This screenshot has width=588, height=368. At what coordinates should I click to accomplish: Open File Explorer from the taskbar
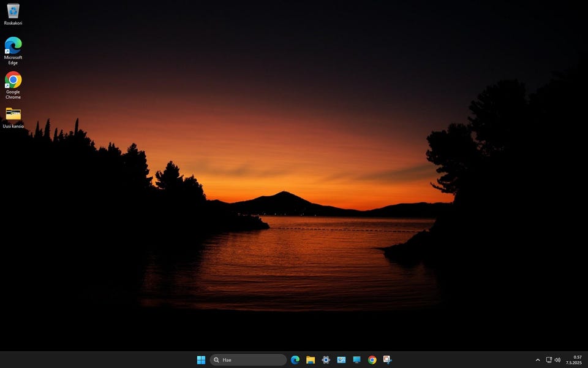coord(311,360)
